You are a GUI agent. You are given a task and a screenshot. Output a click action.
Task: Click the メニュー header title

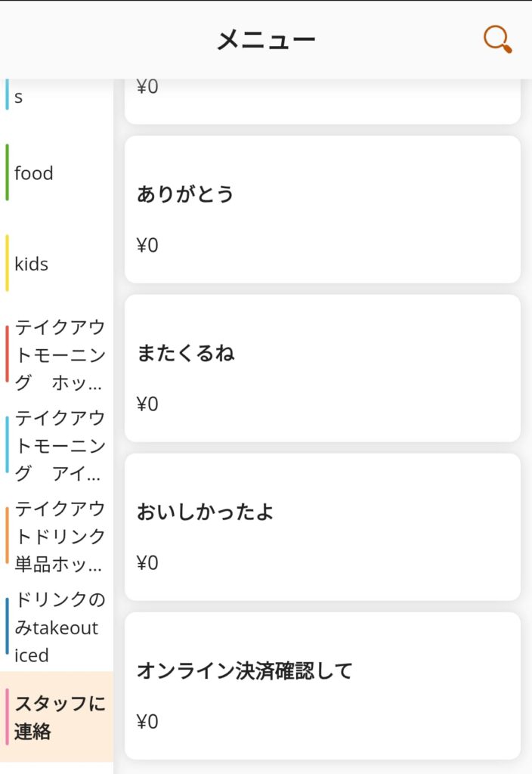click(266, 39)
